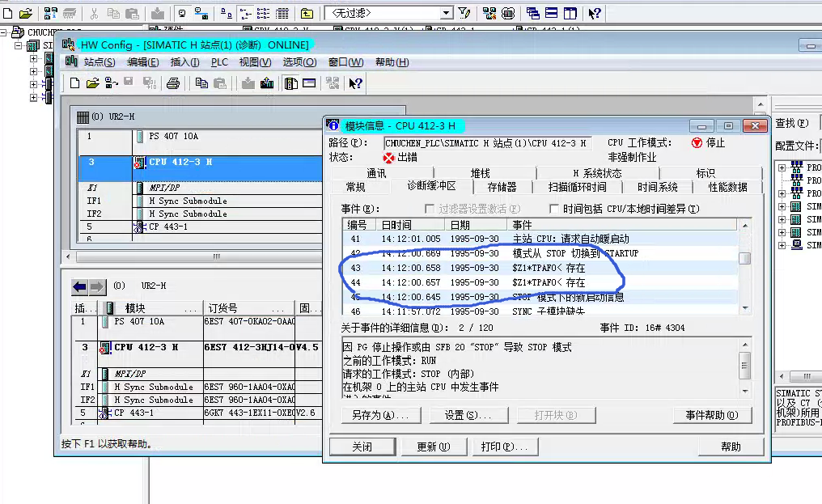This screenshot has width=822, height=504.
Task: Click Open in the HW Config toolbar
Action: 93,83
